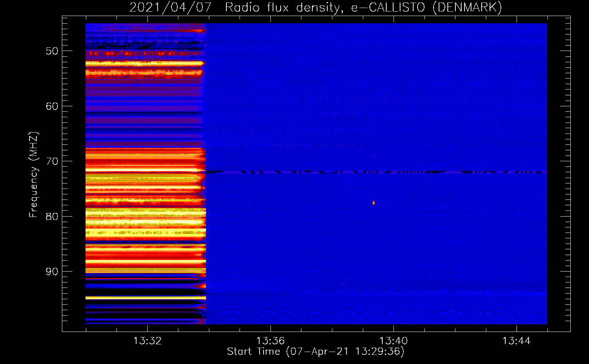Click the date "2021/04/07" in the title
589x364 pixels.
click(x=170, y=7)
